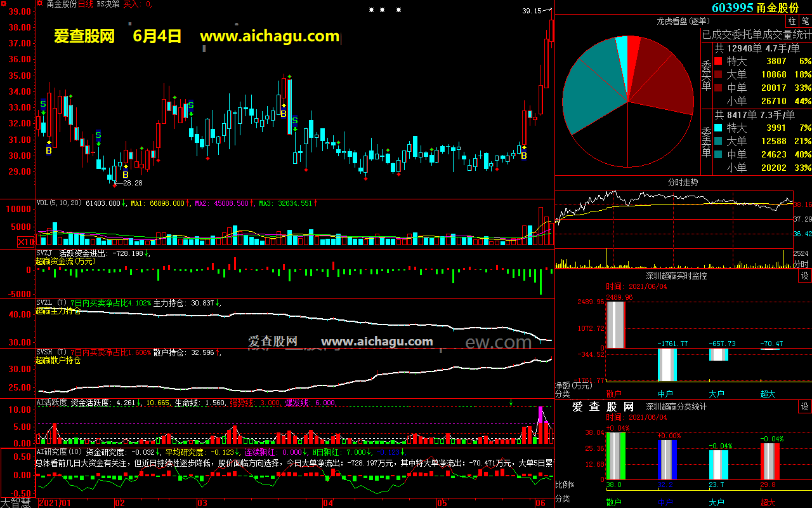Click the BS决策 indicator label
Viewport: 812px width, 508px height.
108,4
